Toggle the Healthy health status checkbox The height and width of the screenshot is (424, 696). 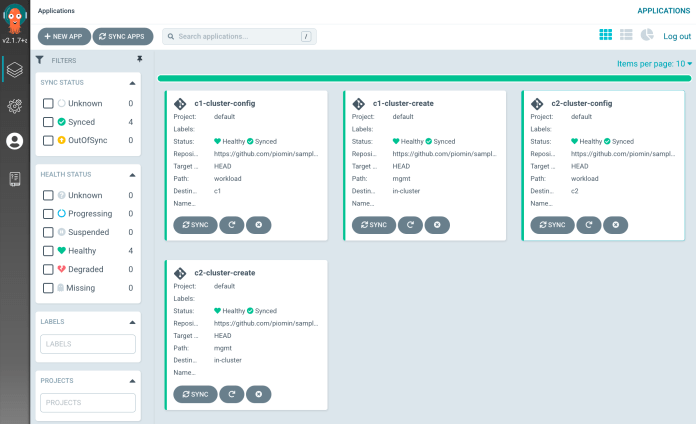(48, 251)
